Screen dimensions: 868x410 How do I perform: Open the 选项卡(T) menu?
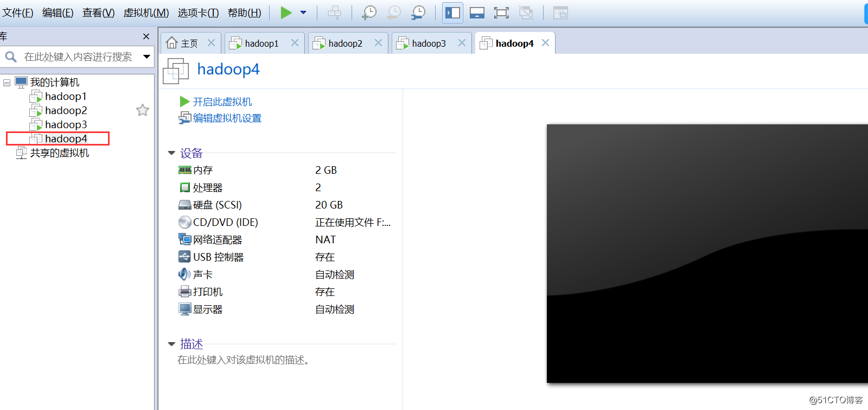[x=198, y=12]
